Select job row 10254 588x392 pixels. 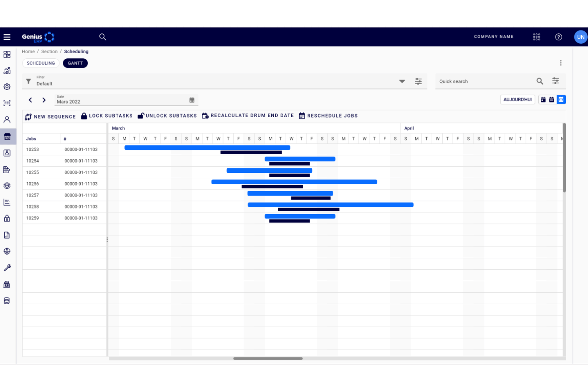pyautogui.click(x=64, y=161)
